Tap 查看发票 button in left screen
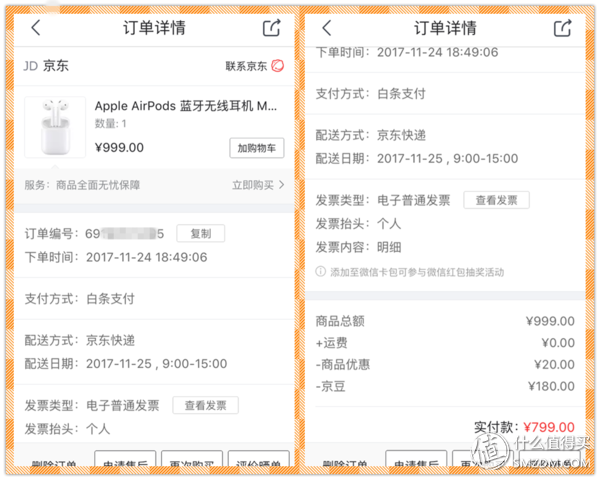 (205, 405)
